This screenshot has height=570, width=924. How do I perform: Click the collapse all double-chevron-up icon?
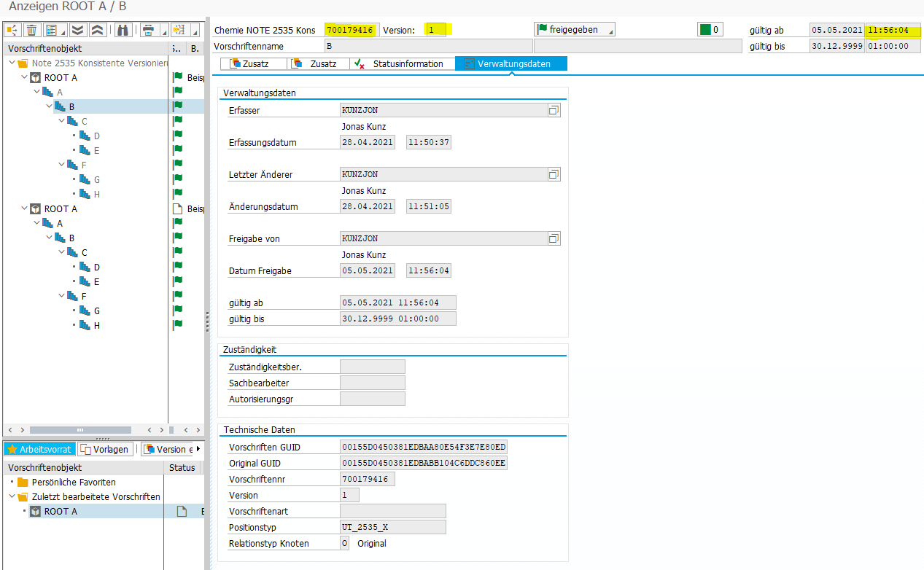pyautogui.click(x=98, y=30)
